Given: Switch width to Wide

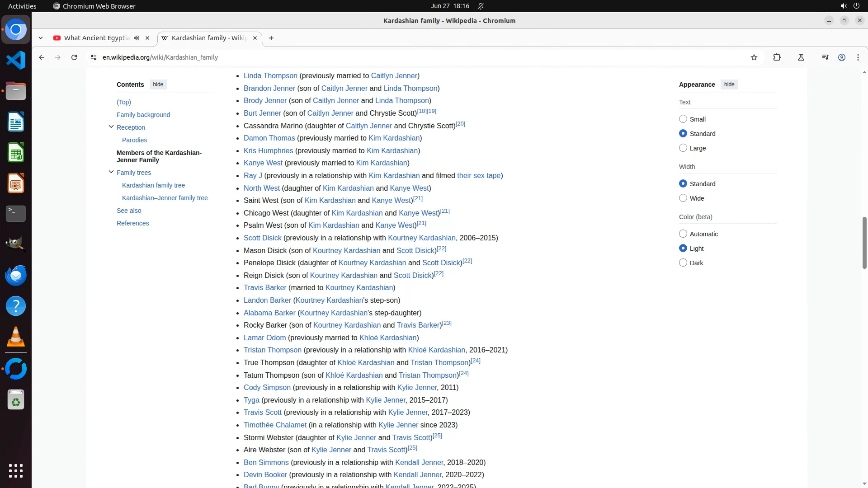Looking at the screenshot, I should 683,198.
